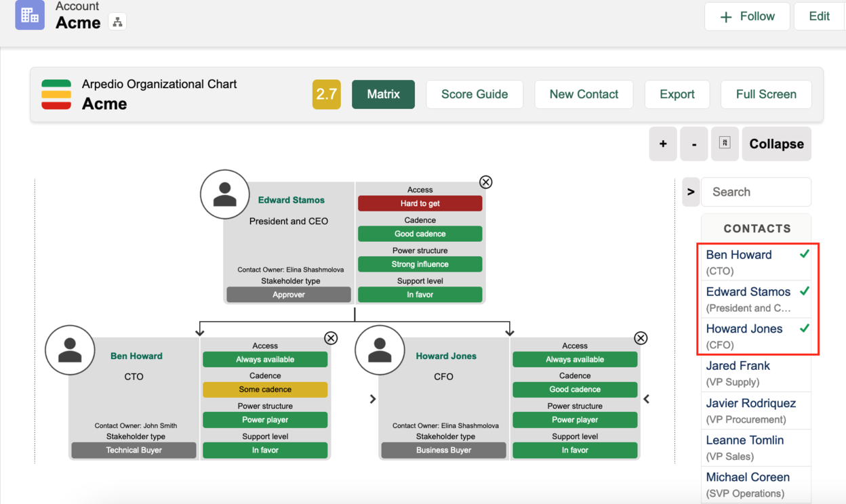The width and height of the screenshot is (846, 504).
Task: Click Edward Stamos 'Good cadence' tag
Action: click(x=420, y=234)
